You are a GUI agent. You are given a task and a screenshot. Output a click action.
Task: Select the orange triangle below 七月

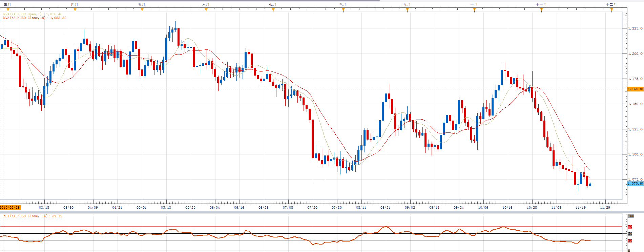coord(273,9)
